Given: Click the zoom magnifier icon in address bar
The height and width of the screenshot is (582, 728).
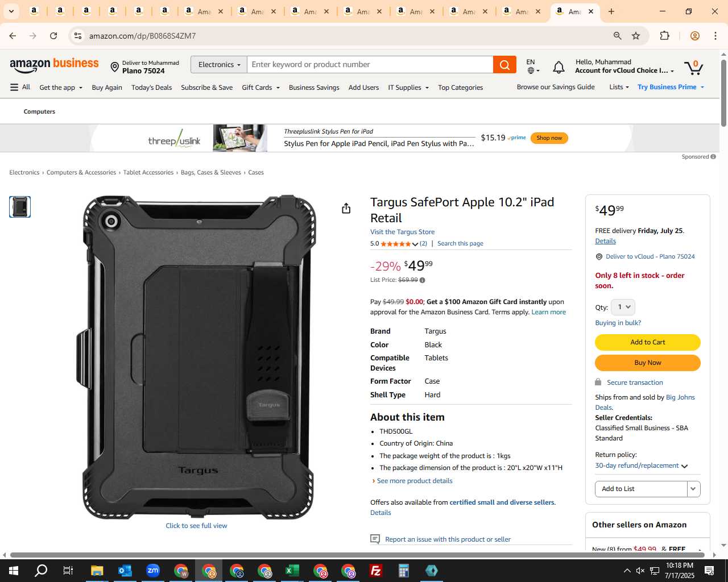Looking at the screenshot, I should click(x=617, y=36).
